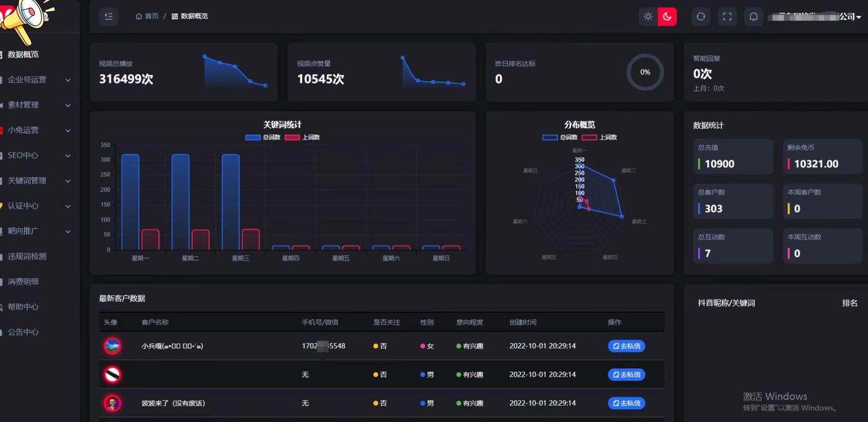Go to 首页 breadcrumb link
Viewport: 868px width, 422px height.
[152, 16]
